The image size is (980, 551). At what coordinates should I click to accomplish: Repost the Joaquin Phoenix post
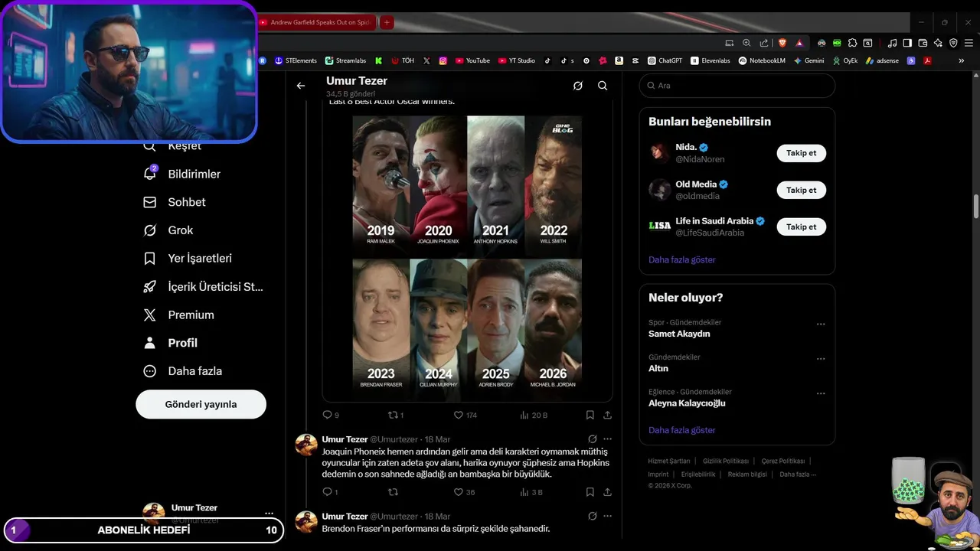[x=393, y=492]
